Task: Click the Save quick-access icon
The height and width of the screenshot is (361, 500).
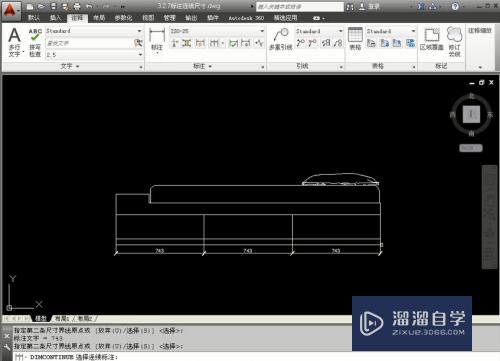Action: point(53,6)
